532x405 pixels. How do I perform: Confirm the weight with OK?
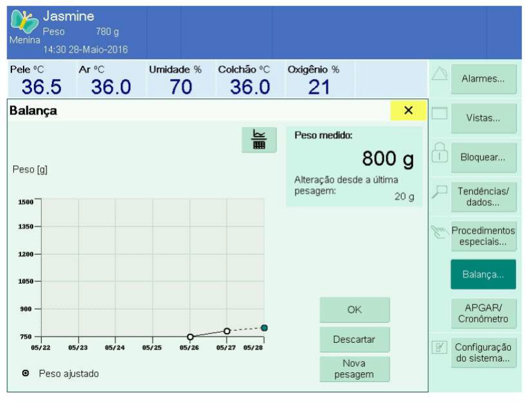355,310
